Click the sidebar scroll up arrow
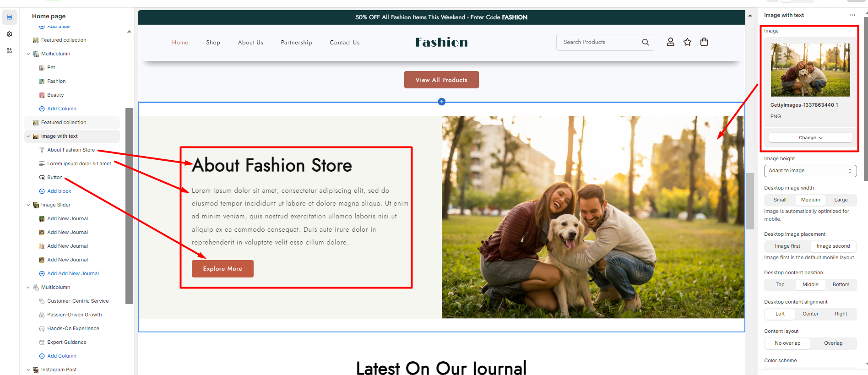The image size is (868, 375). click(129, 32)
